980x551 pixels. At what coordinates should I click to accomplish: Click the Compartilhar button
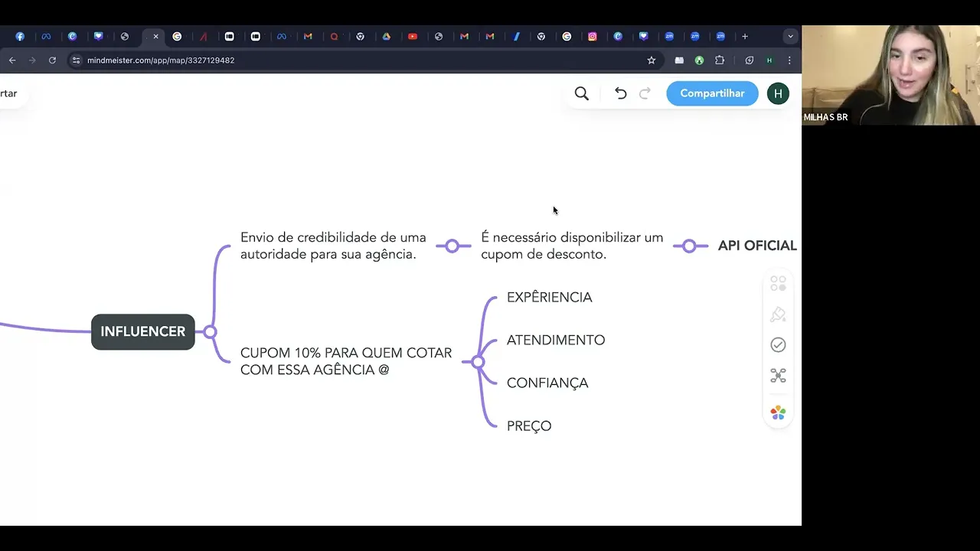pos(712,93)
